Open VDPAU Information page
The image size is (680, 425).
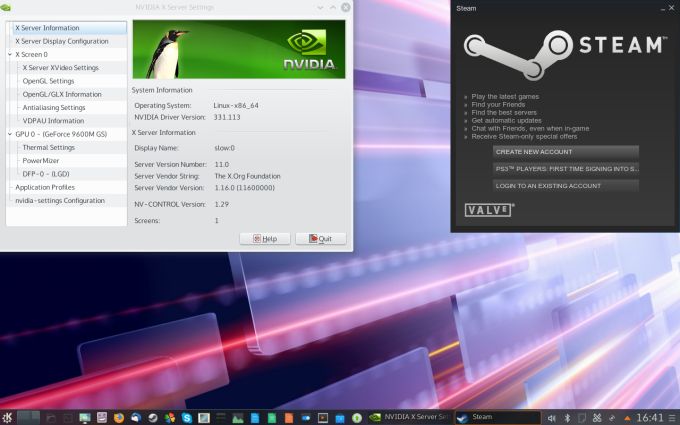click(x=53, y=121)
